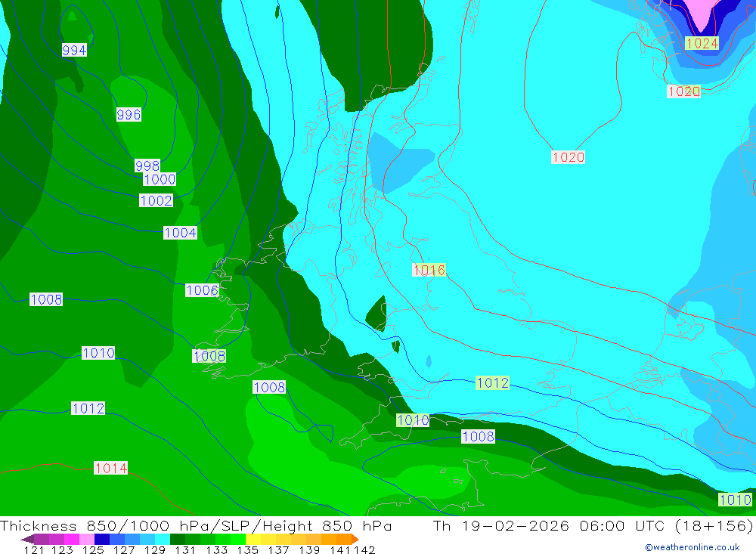
Task: Click the legend value 125
Action: coord(93,550)
